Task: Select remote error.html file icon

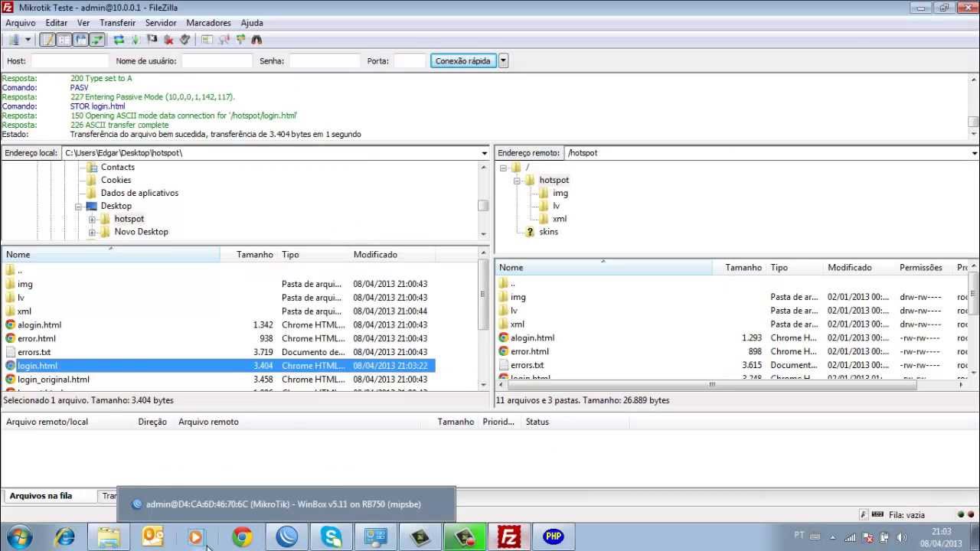Action: 503,352
